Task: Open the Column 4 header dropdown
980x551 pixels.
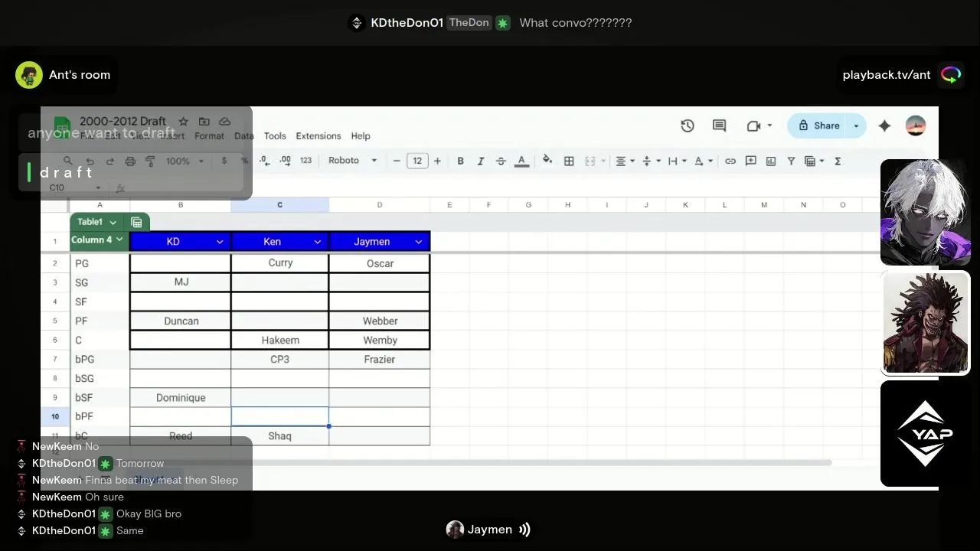Action: 119,240
